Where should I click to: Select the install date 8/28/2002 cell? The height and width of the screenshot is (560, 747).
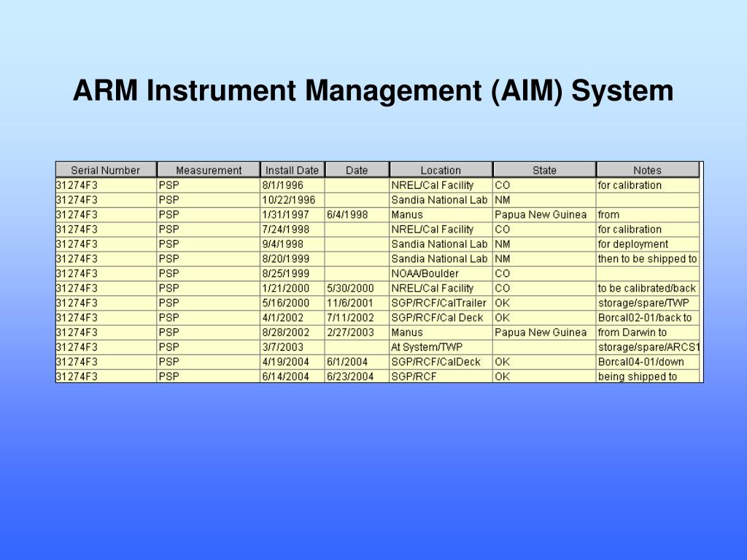[x=293, y=332]
